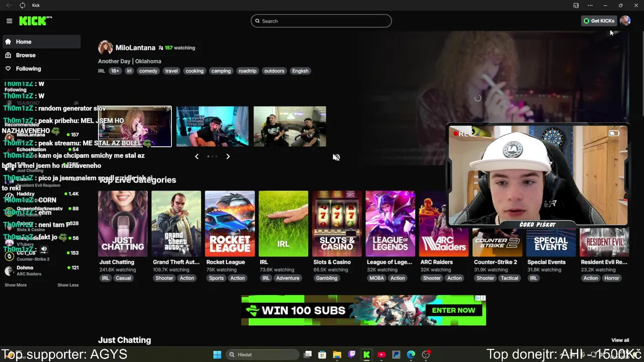The image size is (644, 362).
Task: Select the MiloLantana featured stream thumbnail
Action: (x=135, y=126)
